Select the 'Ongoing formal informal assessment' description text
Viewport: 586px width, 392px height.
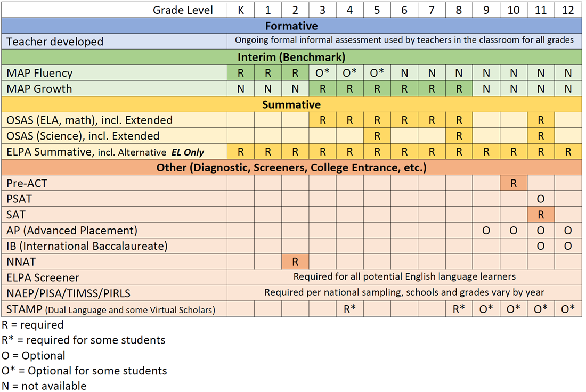404,40
